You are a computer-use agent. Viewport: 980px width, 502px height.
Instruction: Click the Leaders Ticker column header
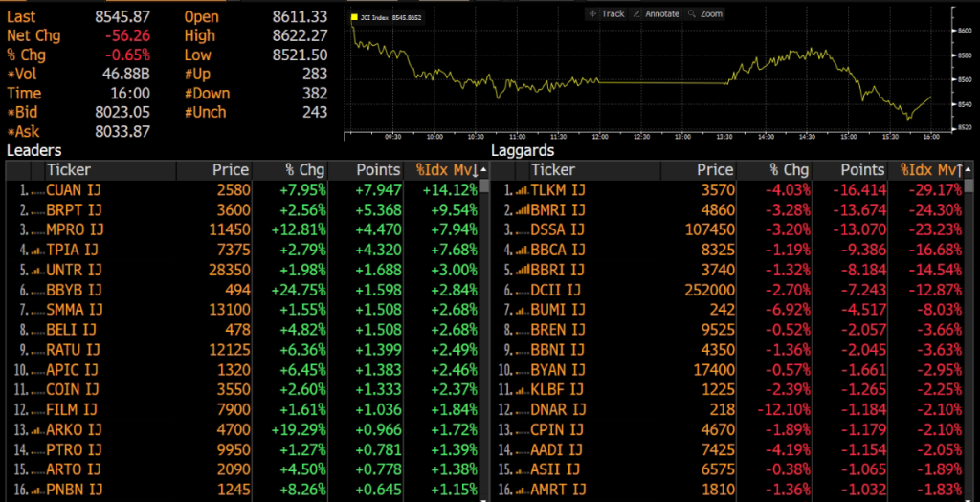69,170
